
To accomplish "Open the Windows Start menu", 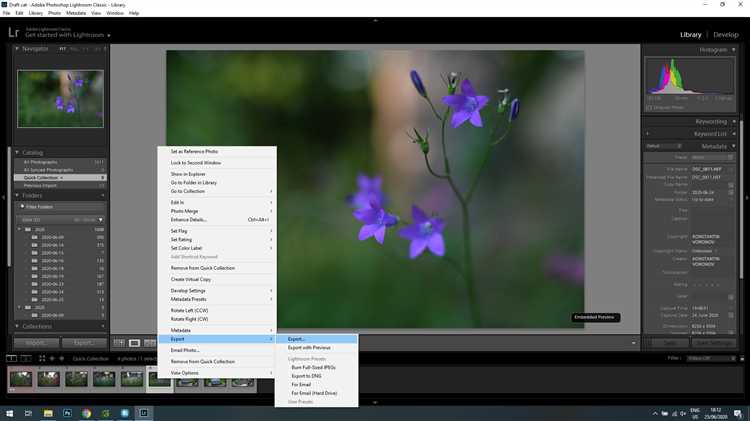I will pos(10,413).
